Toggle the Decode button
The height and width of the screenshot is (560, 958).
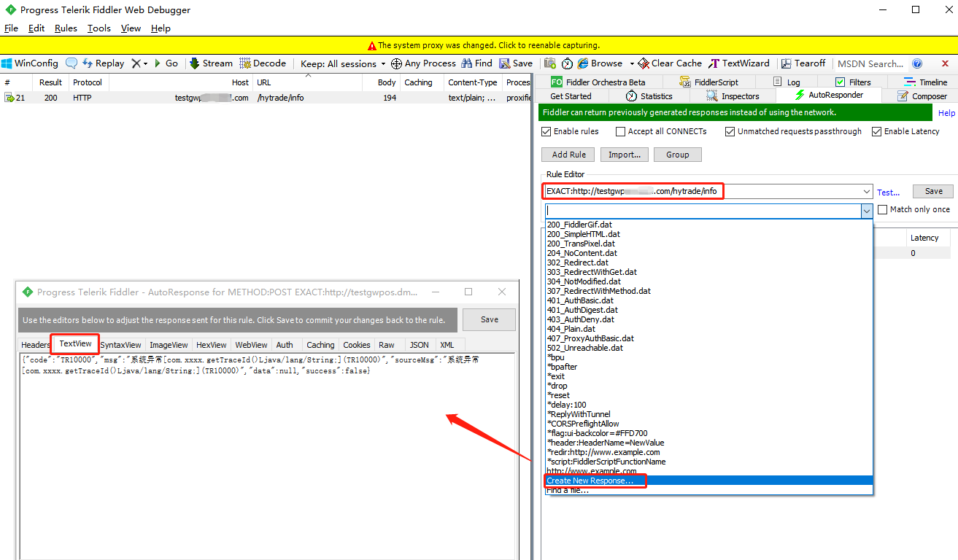point(263,63)
